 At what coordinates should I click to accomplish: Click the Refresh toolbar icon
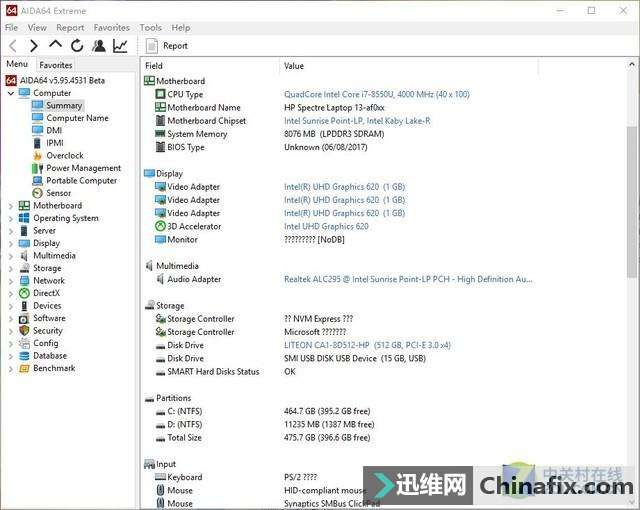pyautogui.click(x=77, y=46)
